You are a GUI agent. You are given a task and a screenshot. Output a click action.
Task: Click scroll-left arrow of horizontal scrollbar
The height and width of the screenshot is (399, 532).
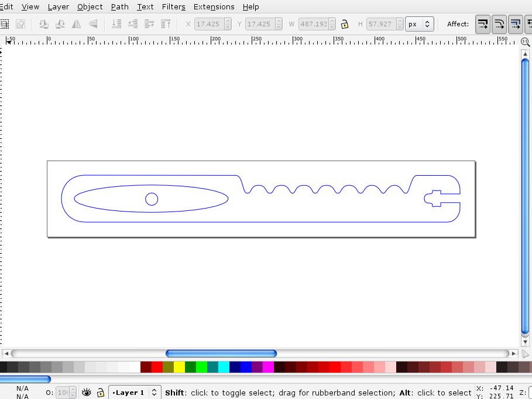(x=6, y=353)
